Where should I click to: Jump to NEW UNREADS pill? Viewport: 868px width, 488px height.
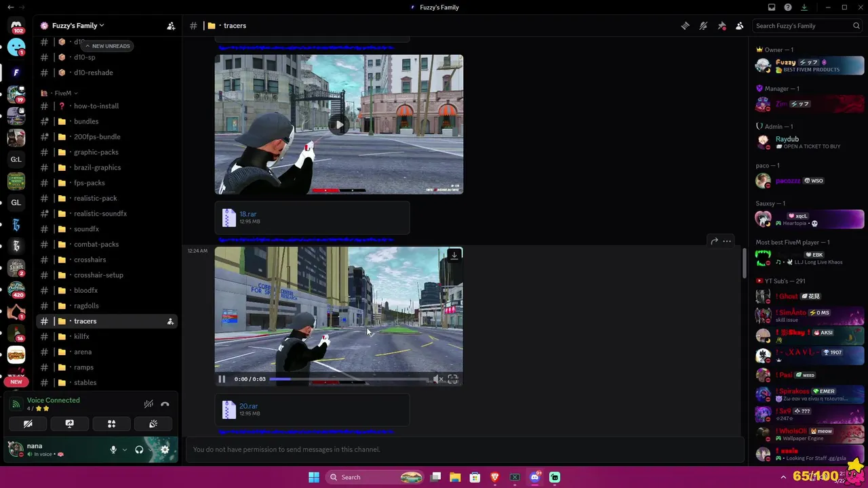pyautogui.click(x=107, y=46)
